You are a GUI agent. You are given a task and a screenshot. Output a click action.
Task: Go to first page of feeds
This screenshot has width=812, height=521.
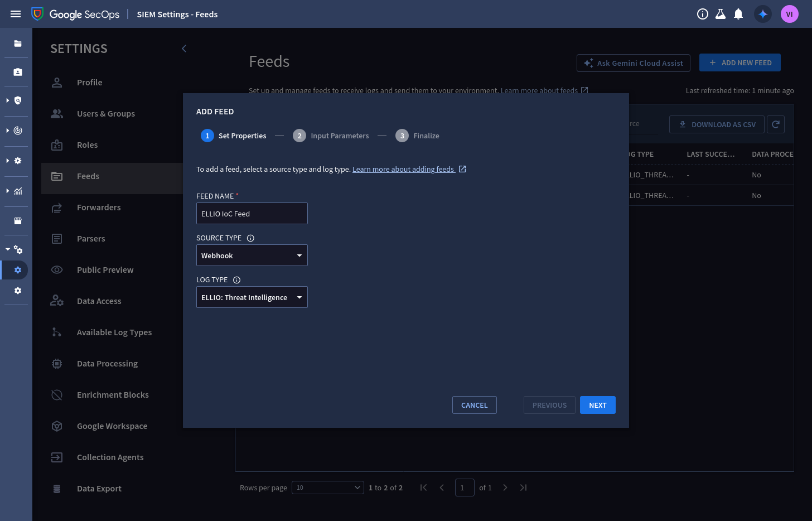(424, 488)
